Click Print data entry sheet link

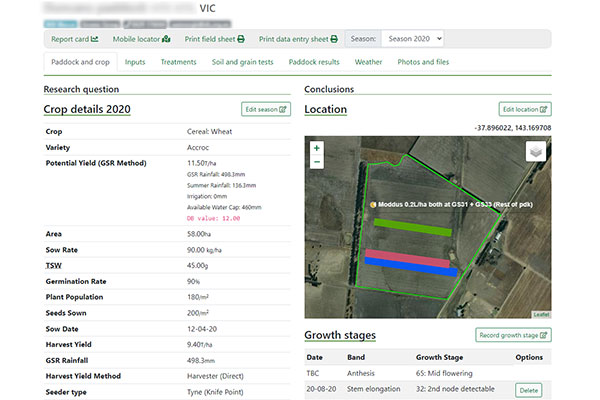[x=298, y=39]
